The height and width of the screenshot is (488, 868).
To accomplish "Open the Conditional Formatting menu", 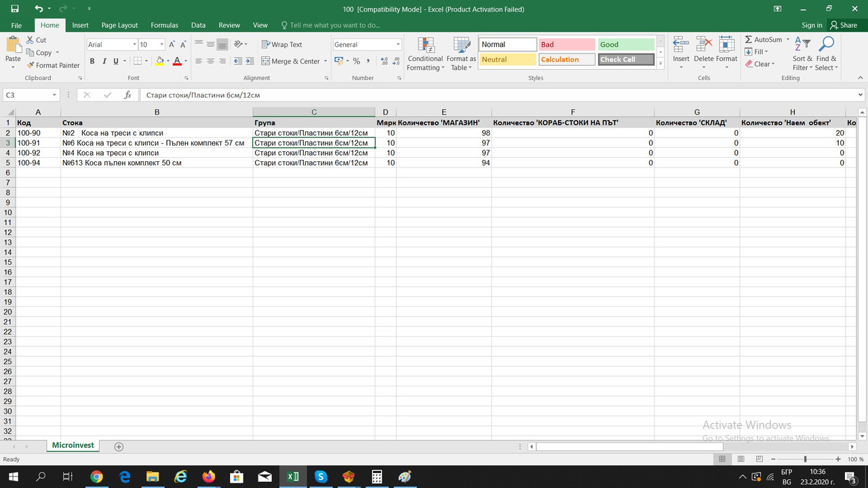I will [426, 54].
